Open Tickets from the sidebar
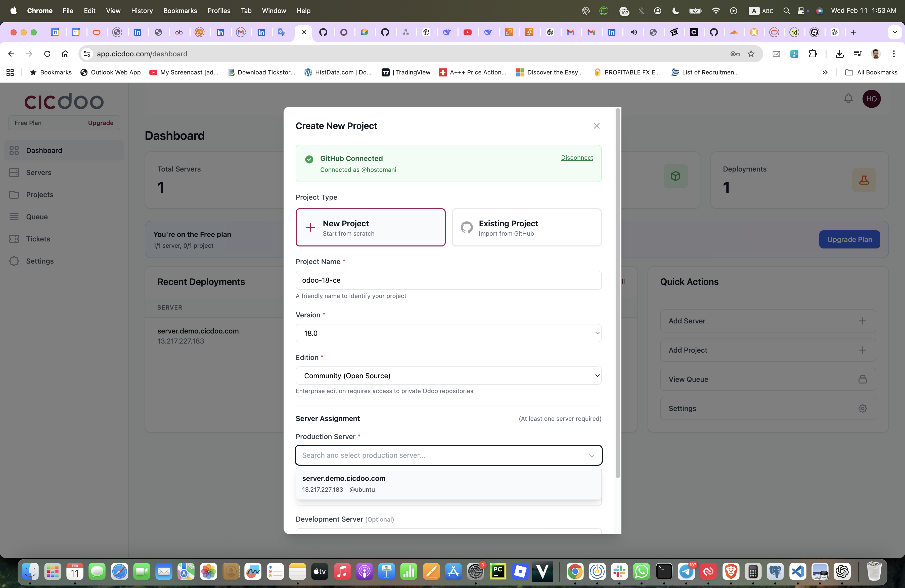Image resolution: width=905 pixels, height=588 pixels. [x=38, y=239]
